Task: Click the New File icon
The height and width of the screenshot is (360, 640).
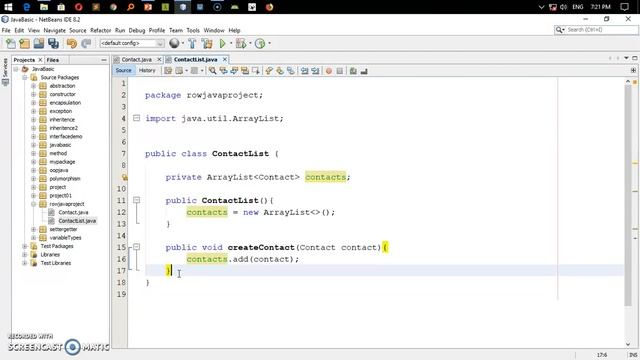Action: click(11, 43)
